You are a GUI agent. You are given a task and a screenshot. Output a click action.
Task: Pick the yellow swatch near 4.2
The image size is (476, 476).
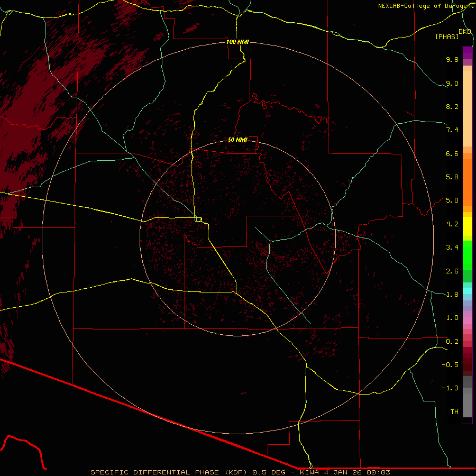point(467,226)
